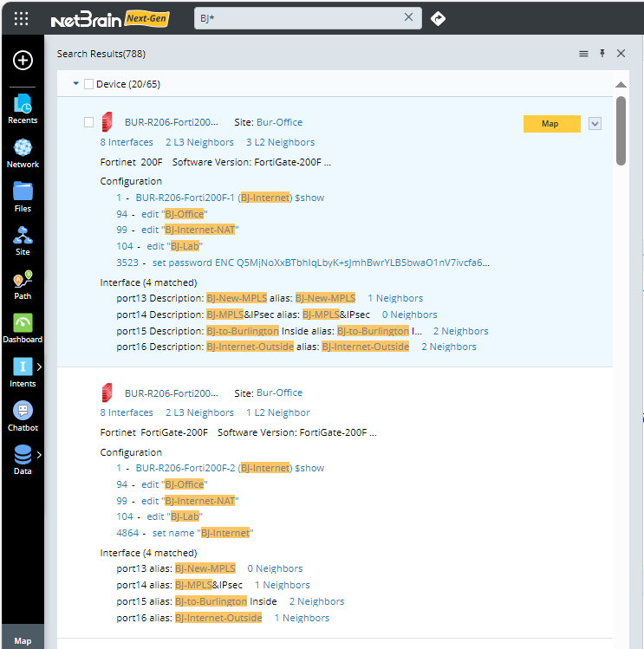Screen dimensions: 644x649
Task: Click 2 Neighbors beside port15 alias Inside
Action: (x=317, y=602)
